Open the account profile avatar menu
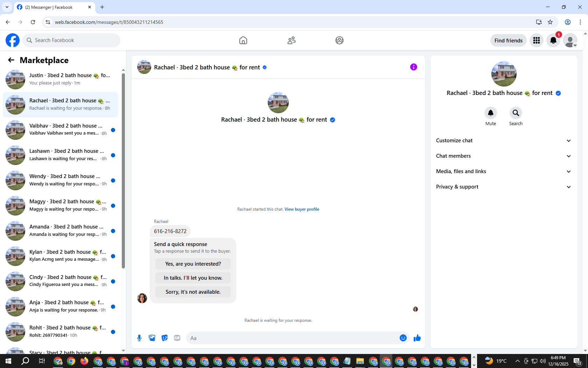The image size is (588, 368). [570, 40]
